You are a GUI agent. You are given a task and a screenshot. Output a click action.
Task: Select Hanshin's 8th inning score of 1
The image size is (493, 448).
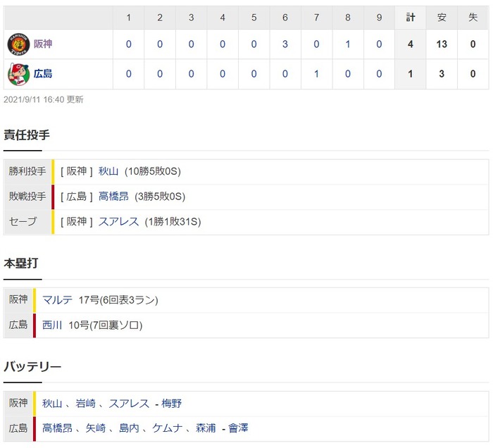(348, 44)
